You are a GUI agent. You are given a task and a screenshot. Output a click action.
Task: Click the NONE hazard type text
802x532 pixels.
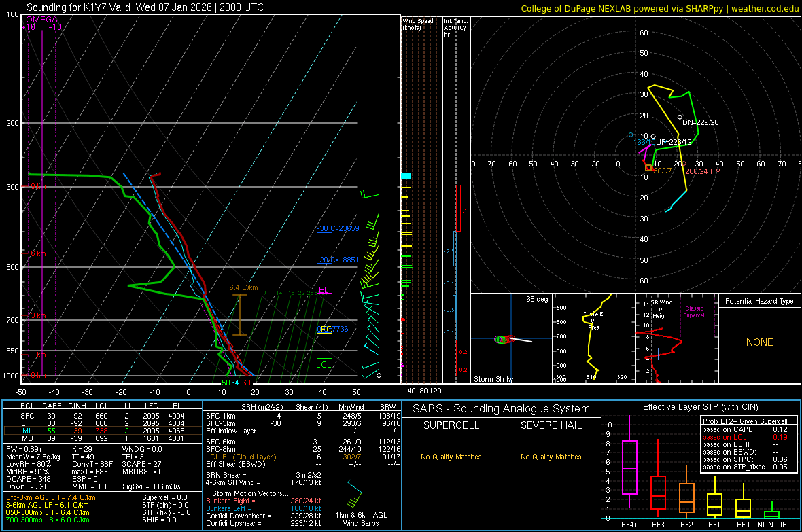point(759,342)
